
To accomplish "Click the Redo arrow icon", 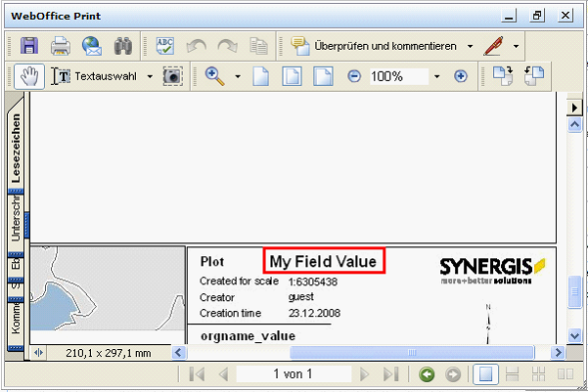I will coord(227,47).
